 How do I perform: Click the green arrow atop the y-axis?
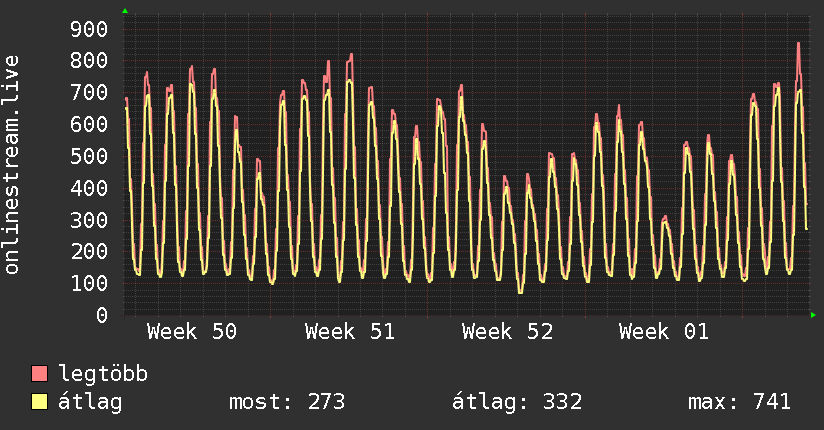pyautogui.click(x=125, y=11)
